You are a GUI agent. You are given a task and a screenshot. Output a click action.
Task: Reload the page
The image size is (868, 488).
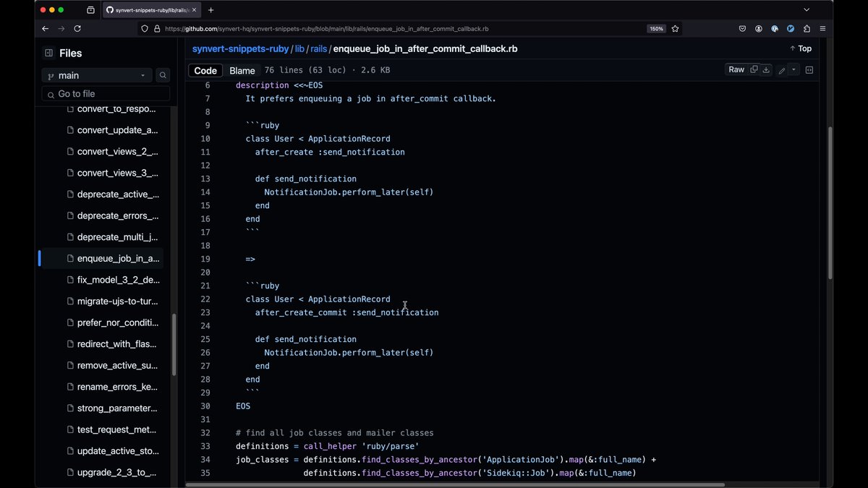point(77,29)
